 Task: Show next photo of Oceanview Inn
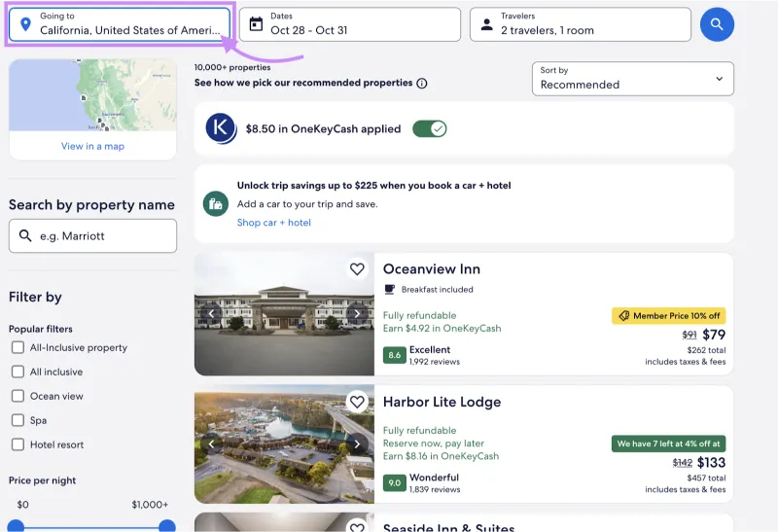click(357, 314)
